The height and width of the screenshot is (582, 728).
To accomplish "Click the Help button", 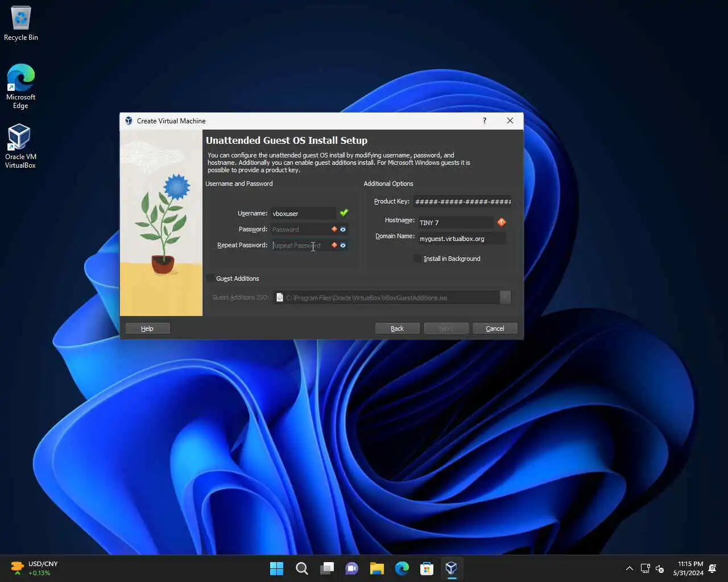I will point(148,329).
